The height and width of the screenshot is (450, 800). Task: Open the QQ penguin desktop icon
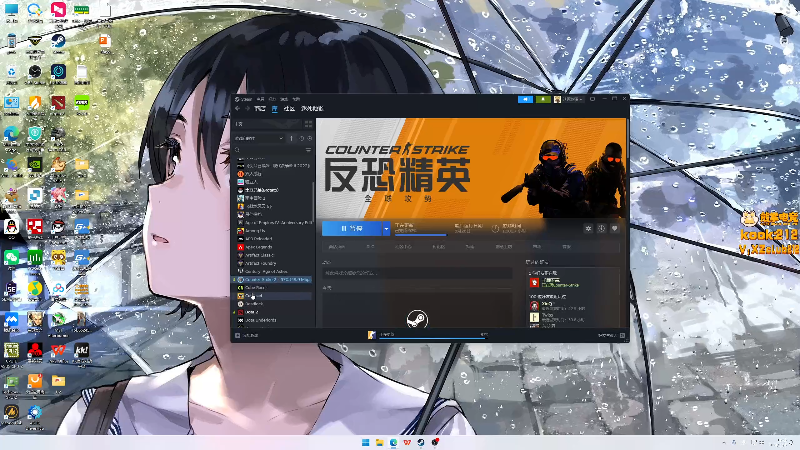(11, 227)
